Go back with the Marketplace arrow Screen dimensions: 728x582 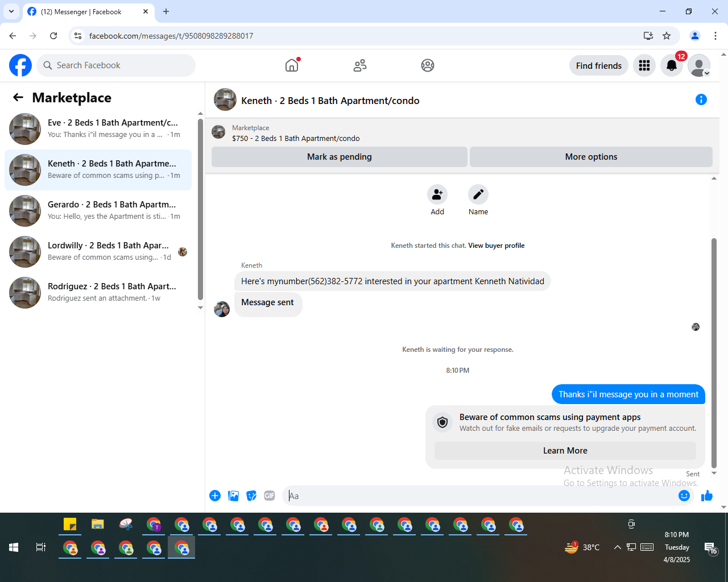(x=18, y=97)
